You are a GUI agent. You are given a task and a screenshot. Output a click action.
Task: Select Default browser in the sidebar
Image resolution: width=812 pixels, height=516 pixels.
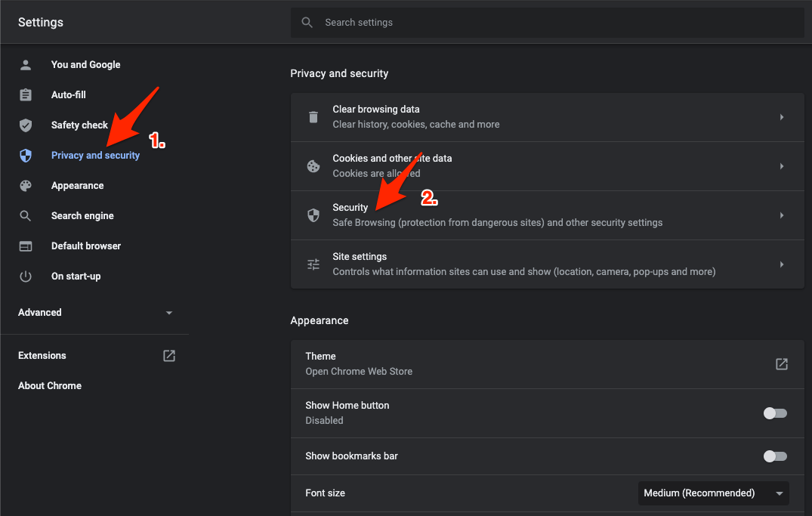tap(85, 246)
